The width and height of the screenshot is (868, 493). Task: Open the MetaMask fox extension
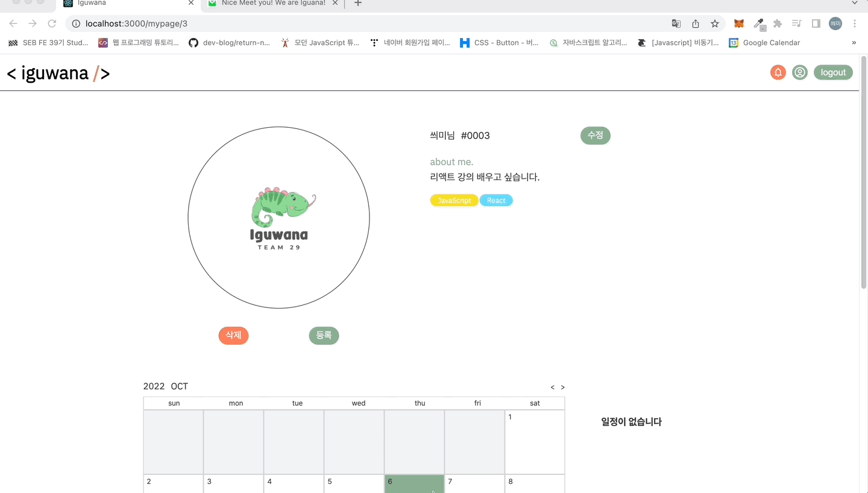point(739,24)
